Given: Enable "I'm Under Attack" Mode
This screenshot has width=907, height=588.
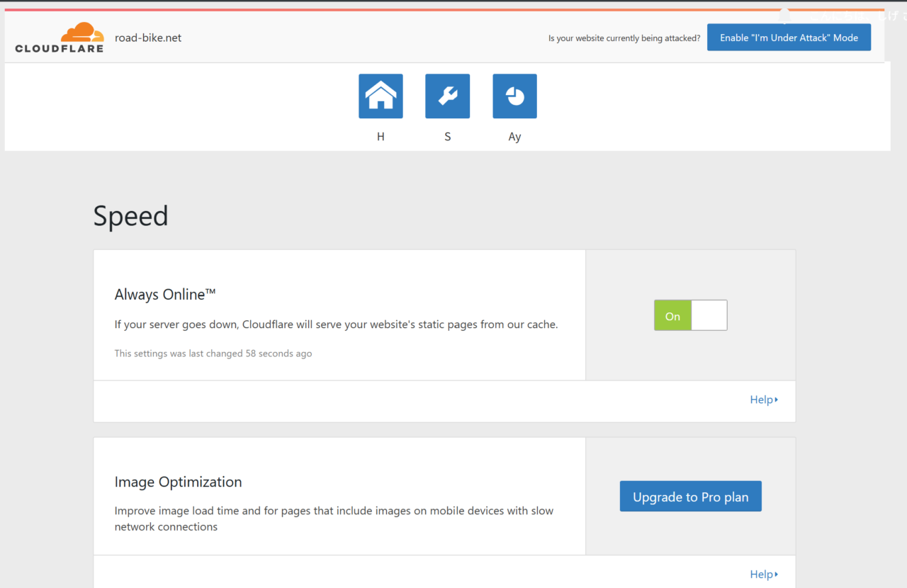Looking at the screenshot, I should (x=789, y=38).
